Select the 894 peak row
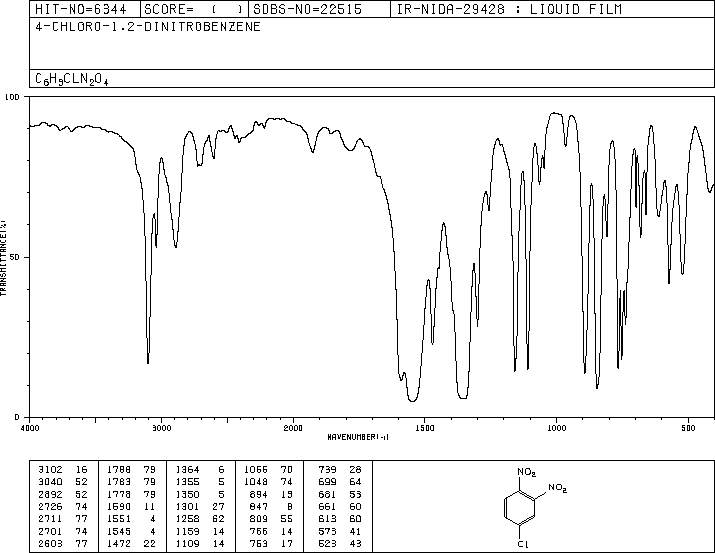This screenshot has width=715, height=553. click(x=271, y=494)
